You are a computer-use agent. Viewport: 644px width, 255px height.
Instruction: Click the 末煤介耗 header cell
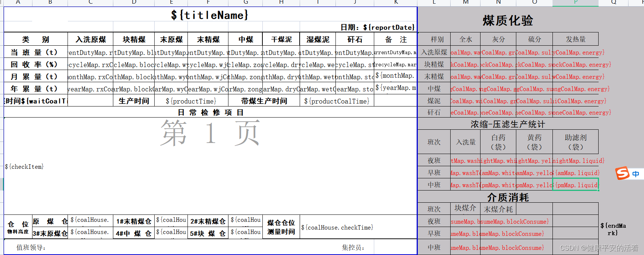(x=498, y=209)
